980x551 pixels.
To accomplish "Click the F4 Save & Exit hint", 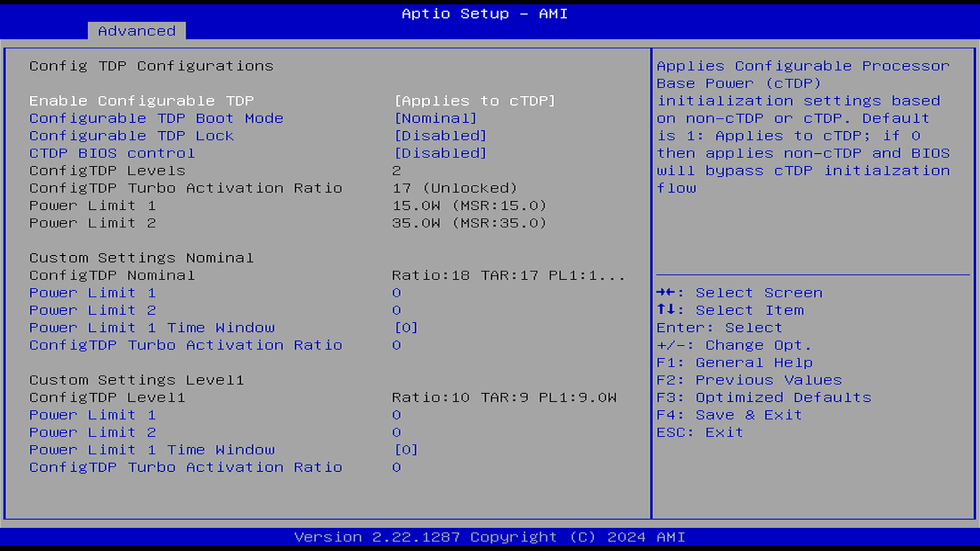I will [x=729, y=415].
